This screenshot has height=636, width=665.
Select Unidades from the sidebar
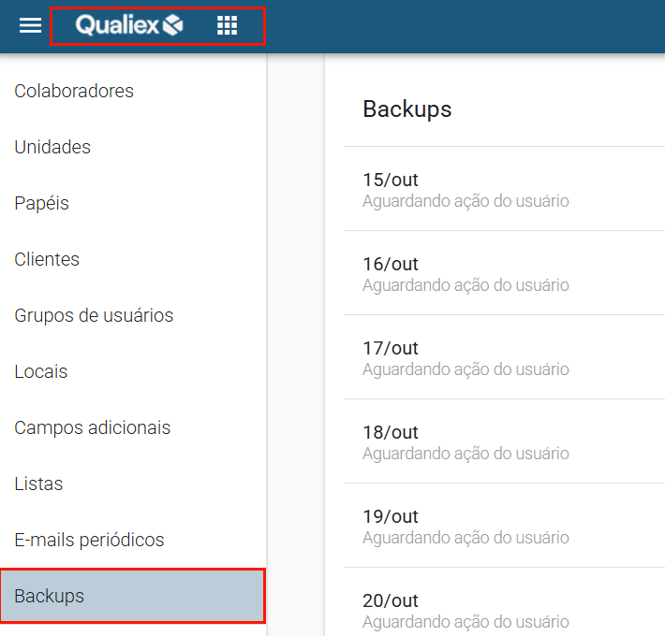tap(52, 147)
